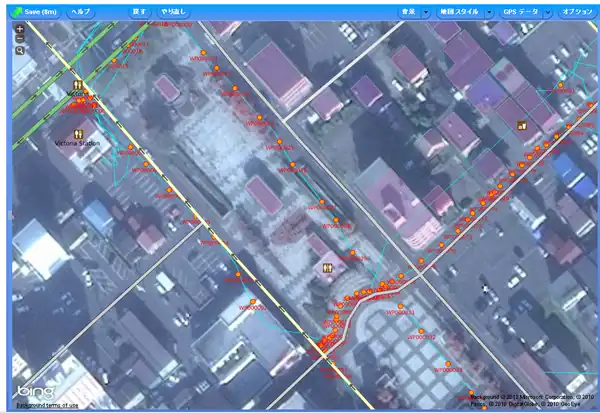Click the Victoria Station map label

click(78, 144)
